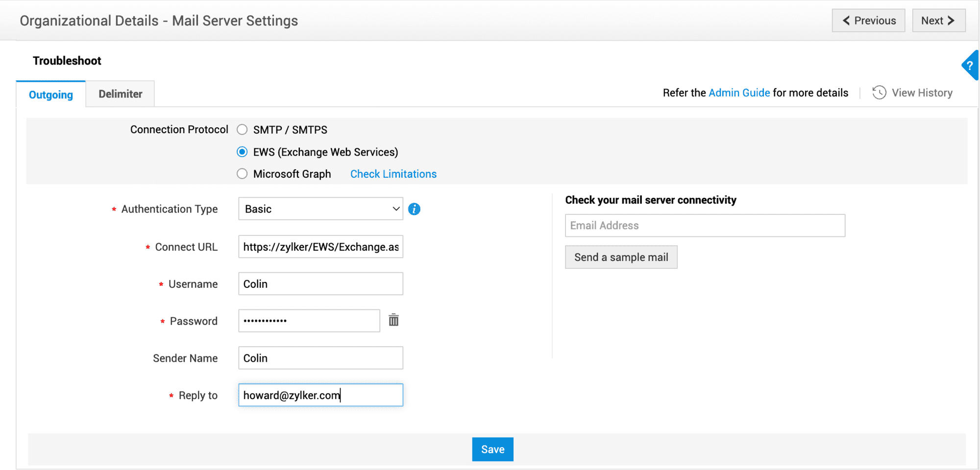Open the Authentication Type dropdown
The image size is (980, 470).
[320, 209]
